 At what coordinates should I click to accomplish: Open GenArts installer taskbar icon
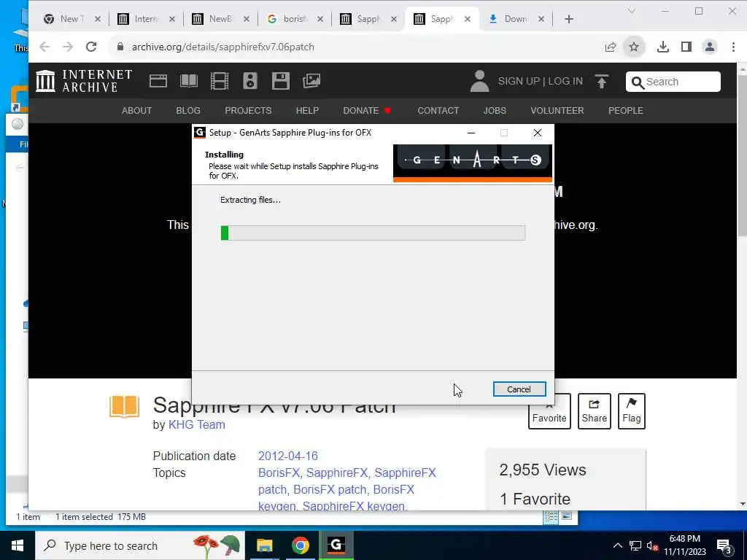pos(336,545)
